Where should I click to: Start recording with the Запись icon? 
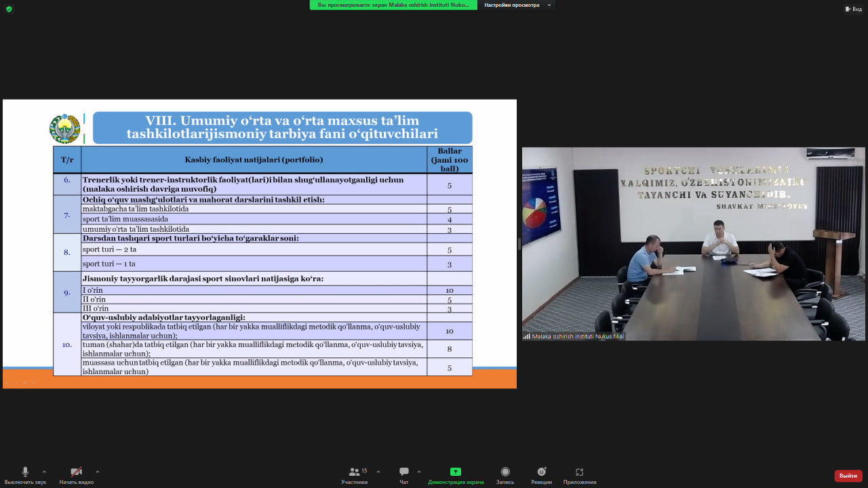(505, 472)
